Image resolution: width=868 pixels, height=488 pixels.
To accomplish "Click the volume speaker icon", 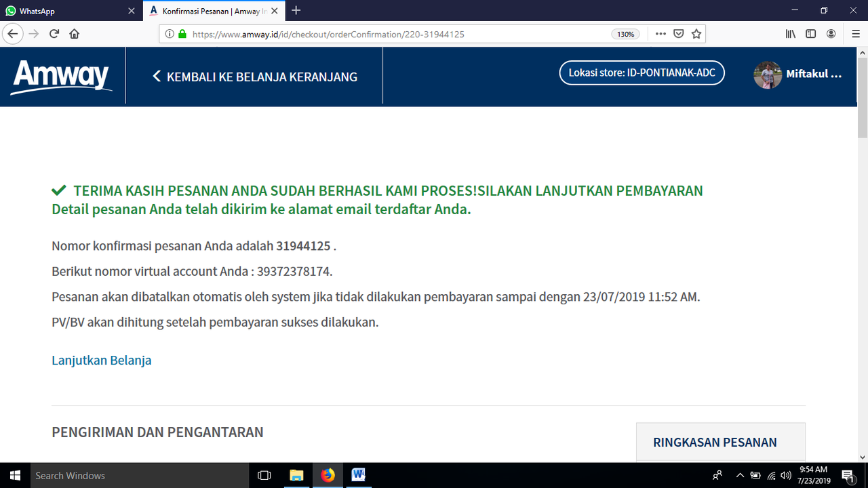I will (x=787, y=475).
